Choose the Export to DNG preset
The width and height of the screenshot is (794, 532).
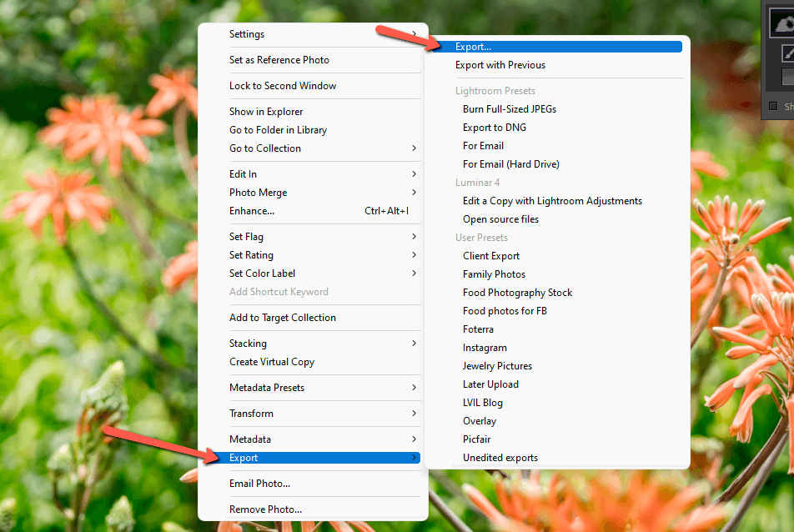[557, 127]
